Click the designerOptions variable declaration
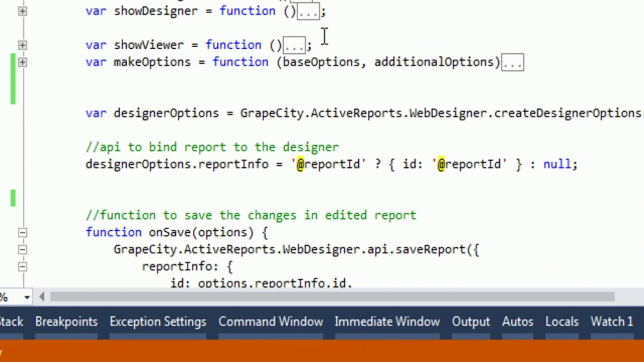The height and width of the screenshot is (362, 644). pos(166,113)
